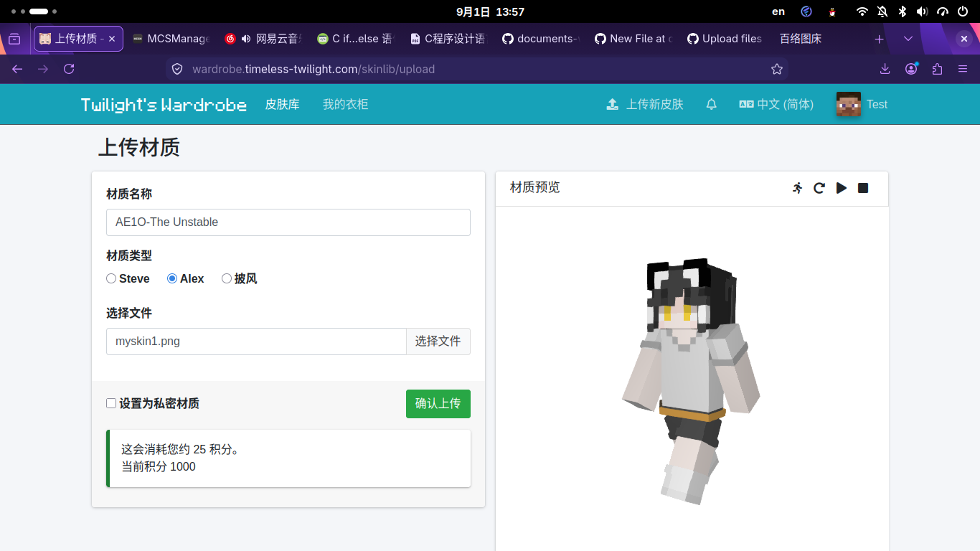Open the Firefox account icon
This screenshot has width=980, height=551.
(x=911, y=69)
